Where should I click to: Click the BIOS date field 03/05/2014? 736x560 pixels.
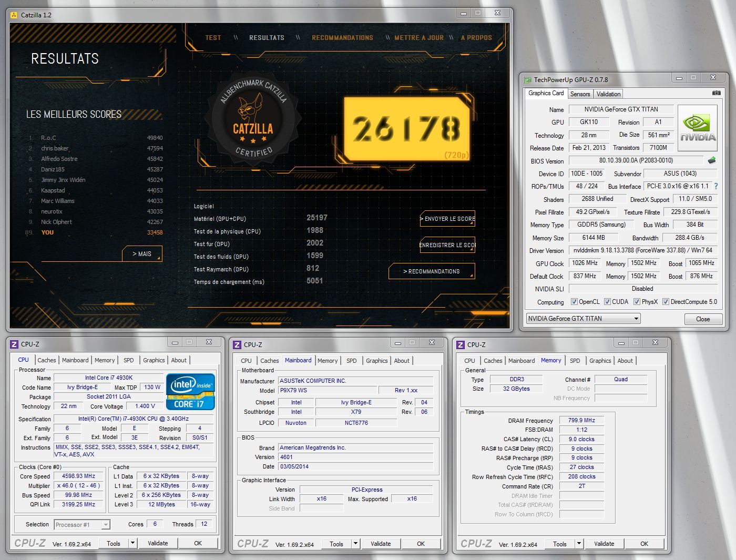click(x=356, y=466)
